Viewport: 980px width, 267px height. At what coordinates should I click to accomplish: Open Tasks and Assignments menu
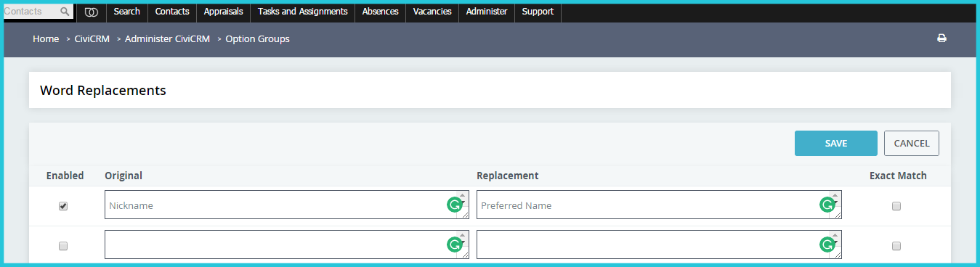(303, 12)
